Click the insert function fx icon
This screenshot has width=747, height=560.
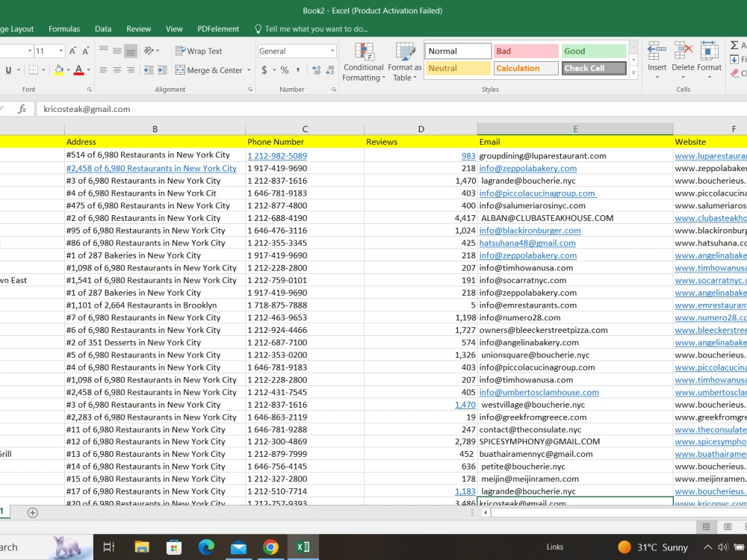(22, 109)
